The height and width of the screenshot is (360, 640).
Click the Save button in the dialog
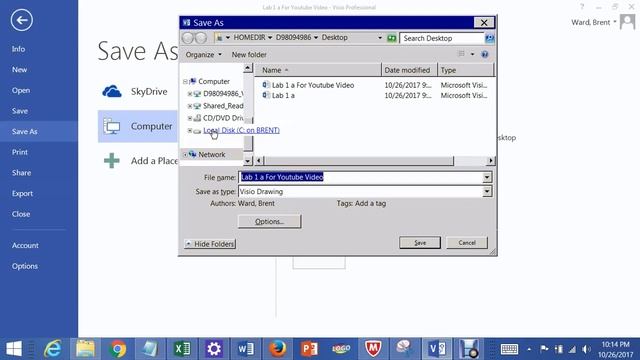point(420,243)
